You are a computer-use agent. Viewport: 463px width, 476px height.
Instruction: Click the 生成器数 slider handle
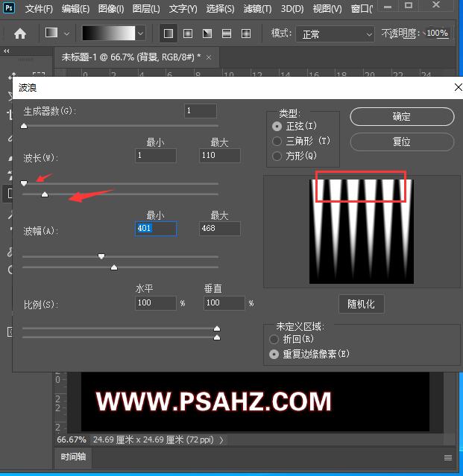click(x=24, y=126)
